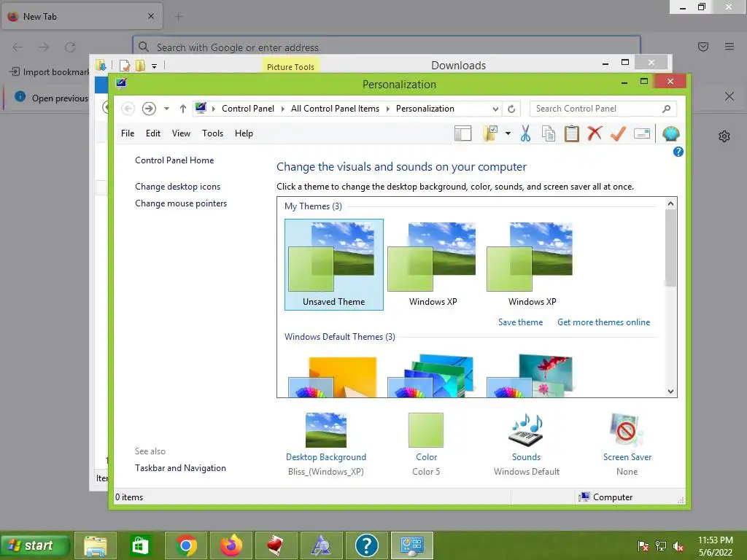This screenshot has width=747, height=560.
Task: Click the Cut scissors toolbar icon
Action: pos(525,134)
